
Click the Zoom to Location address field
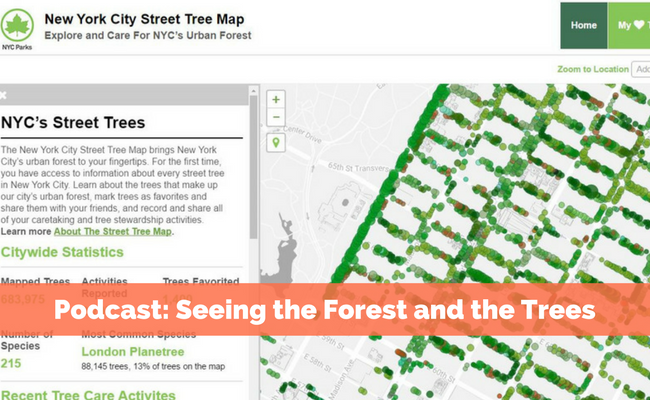640,69
